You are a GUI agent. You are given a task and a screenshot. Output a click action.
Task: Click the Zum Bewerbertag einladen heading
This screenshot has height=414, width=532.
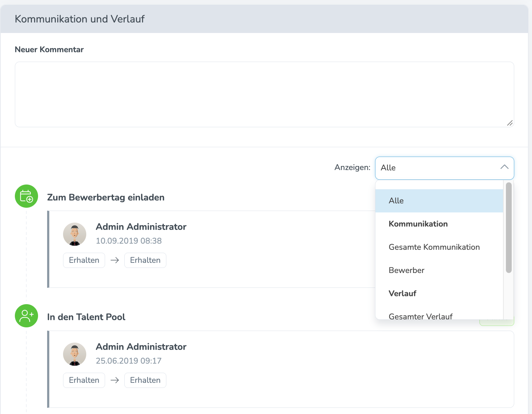pyautogui.click(x=106, y=198)
